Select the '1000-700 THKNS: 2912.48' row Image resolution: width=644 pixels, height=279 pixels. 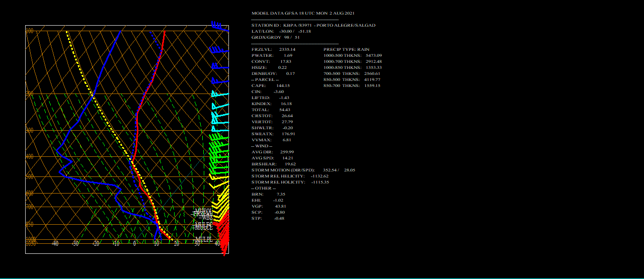(x=353, y=61)
